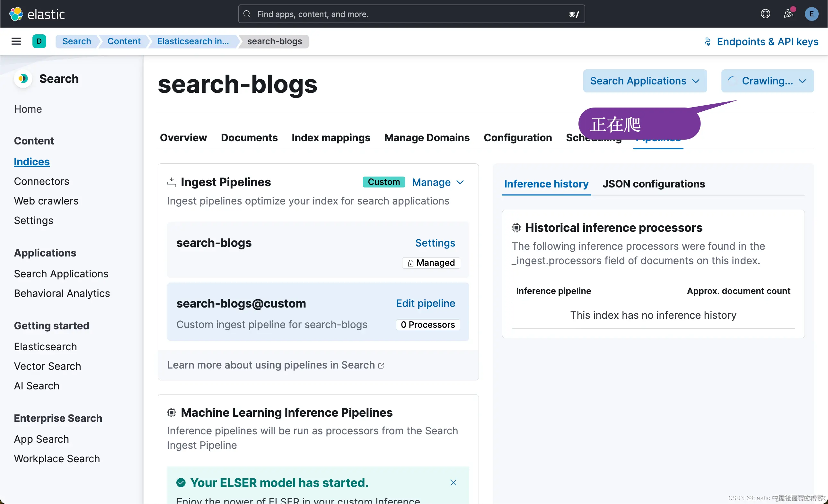828x504 pixels.
Task: Dismiss the ELSER model started callout
Action: [453, 482]
